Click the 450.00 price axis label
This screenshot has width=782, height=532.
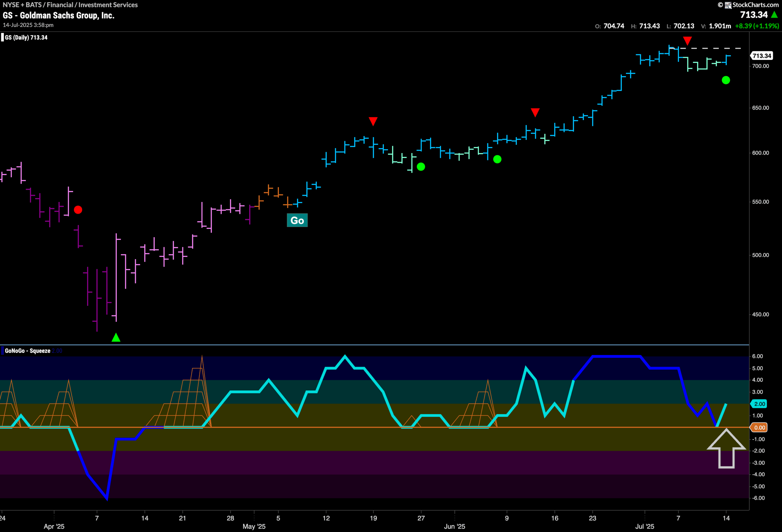[x=761, y=314]
